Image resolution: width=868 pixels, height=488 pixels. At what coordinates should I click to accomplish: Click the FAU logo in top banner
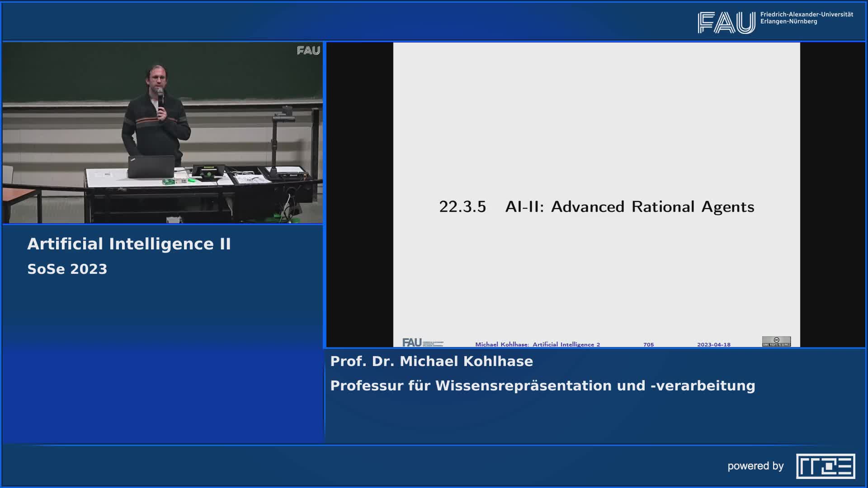click(x=726, y=23)
